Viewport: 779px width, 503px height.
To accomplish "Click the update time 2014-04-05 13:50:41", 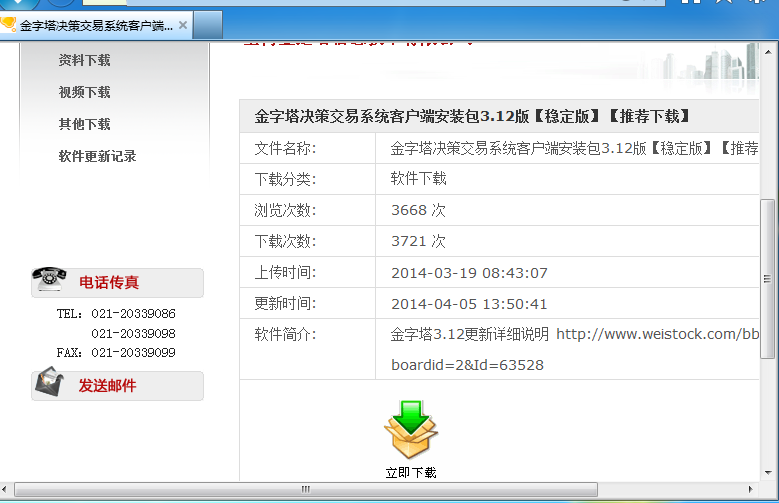I will (469, 304).
